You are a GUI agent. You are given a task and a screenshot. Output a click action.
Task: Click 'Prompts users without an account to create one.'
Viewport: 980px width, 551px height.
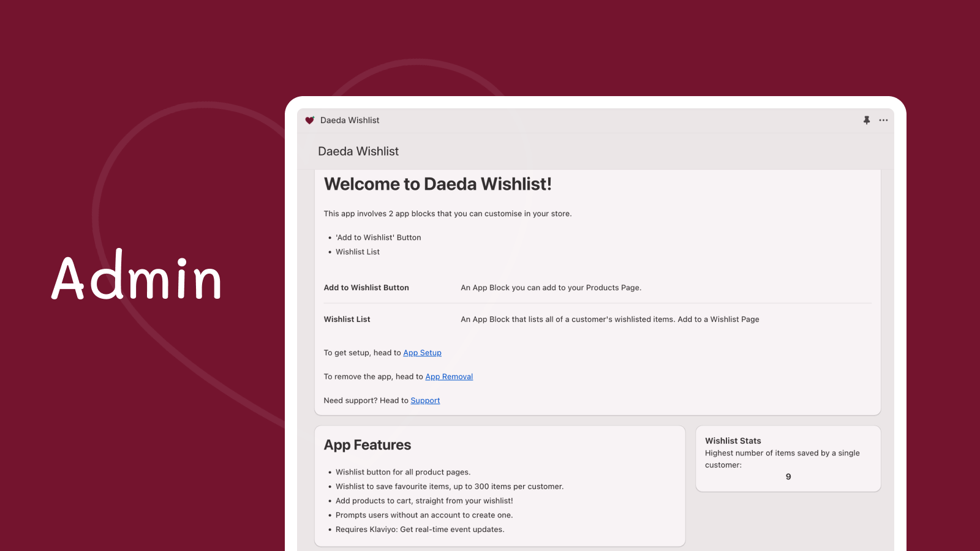424,515
